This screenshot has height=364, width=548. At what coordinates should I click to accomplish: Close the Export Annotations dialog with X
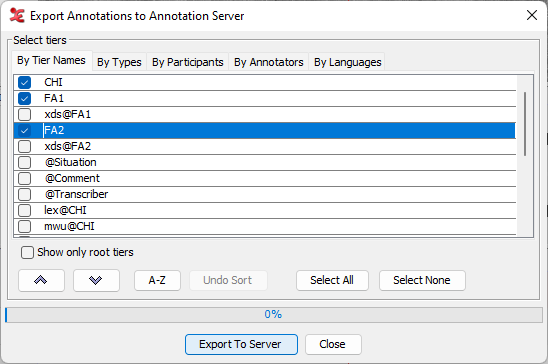click(532, 15)
